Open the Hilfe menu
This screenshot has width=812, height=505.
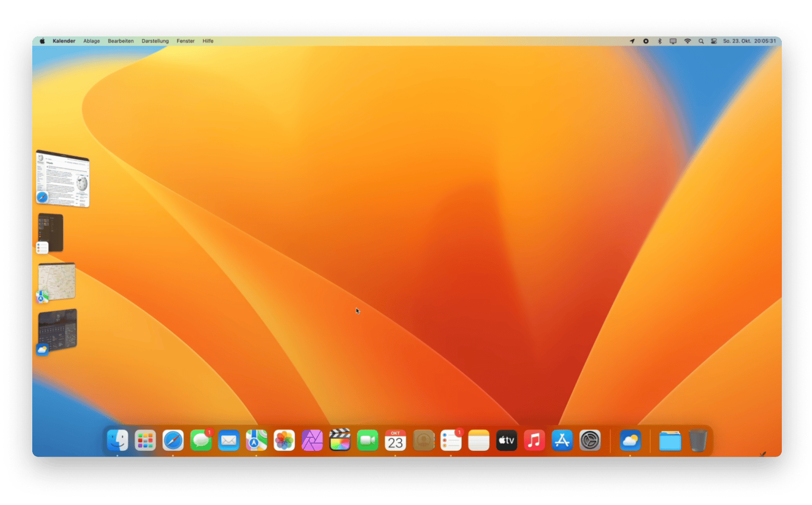click(x=208, y=41)
